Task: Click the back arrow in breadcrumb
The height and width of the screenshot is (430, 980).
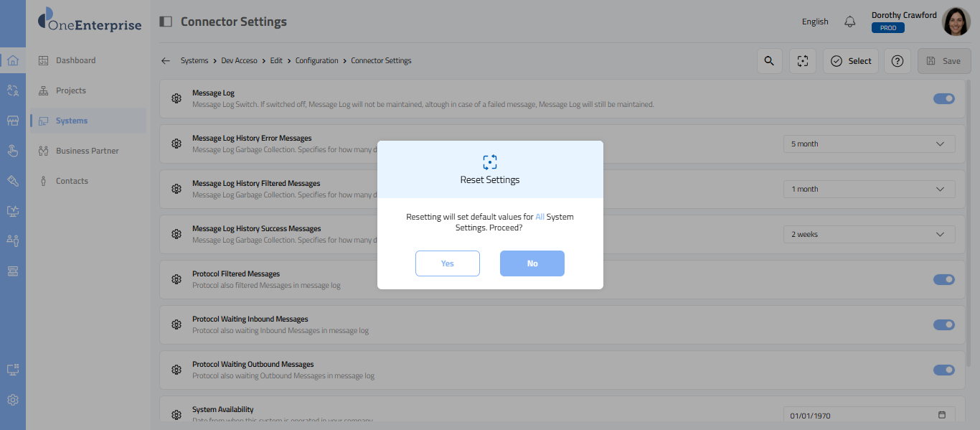Action: coord(166,61)
